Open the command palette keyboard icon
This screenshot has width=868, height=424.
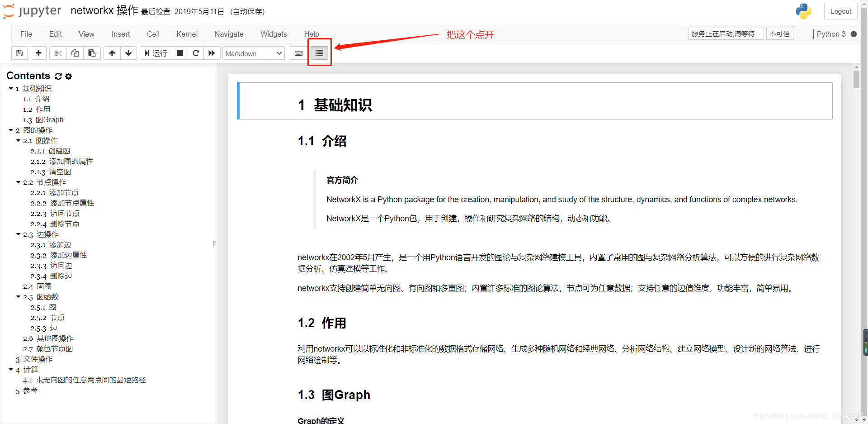tap(298, 53)
